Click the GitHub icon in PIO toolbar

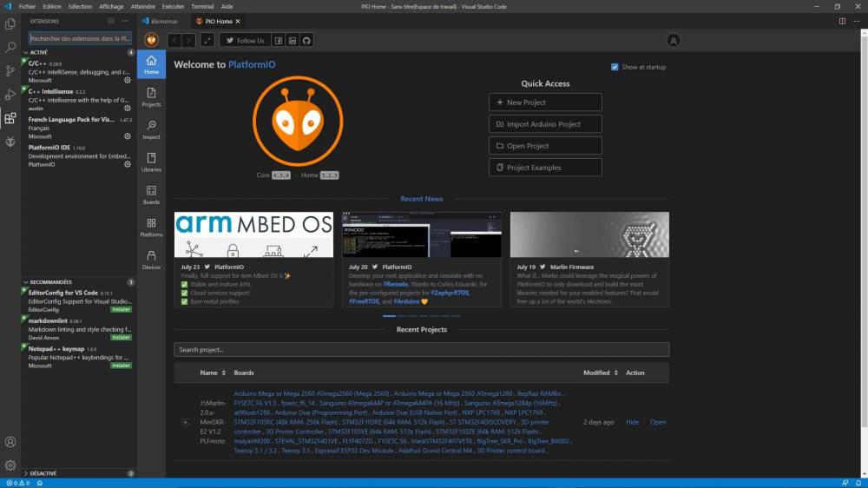click(306, 41)
